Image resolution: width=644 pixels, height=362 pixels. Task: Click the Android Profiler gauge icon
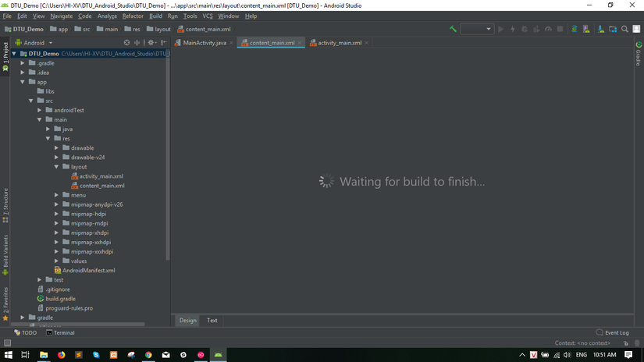(x=548, y=29)
